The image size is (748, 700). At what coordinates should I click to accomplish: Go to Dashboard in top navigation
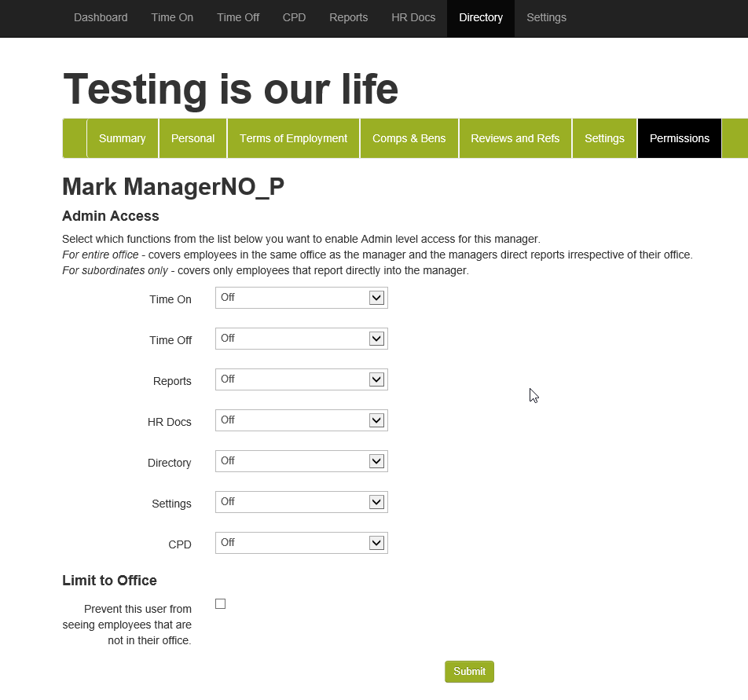101,17
